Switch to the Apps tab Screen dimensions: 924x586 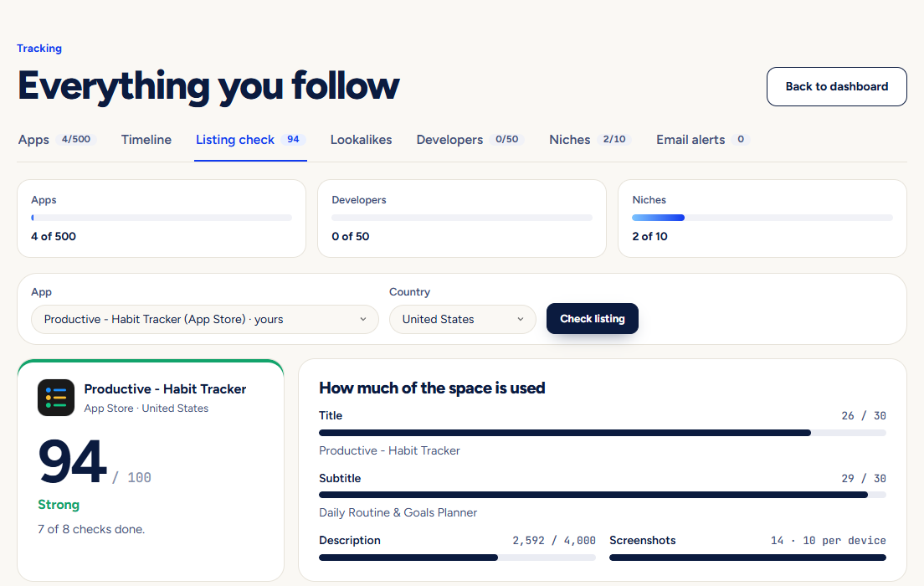point(57,140)
